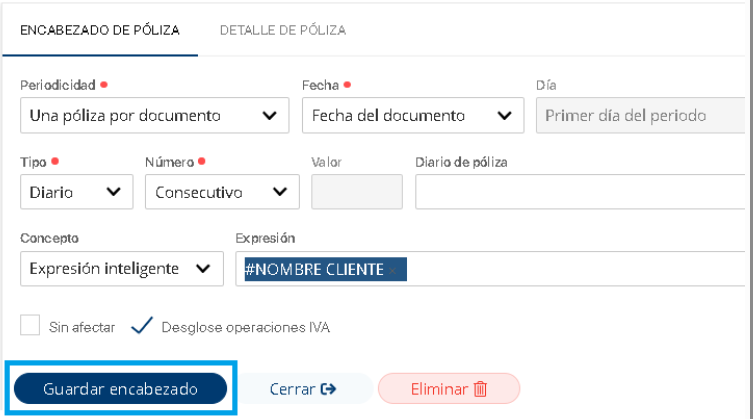Open the Concepto dropdown
This screenshot has height=419, width=753.
point(120,268)
